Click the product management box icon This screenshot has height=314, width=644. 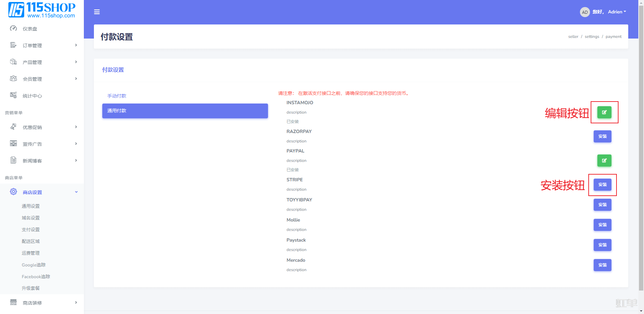(x=13, y=62)
